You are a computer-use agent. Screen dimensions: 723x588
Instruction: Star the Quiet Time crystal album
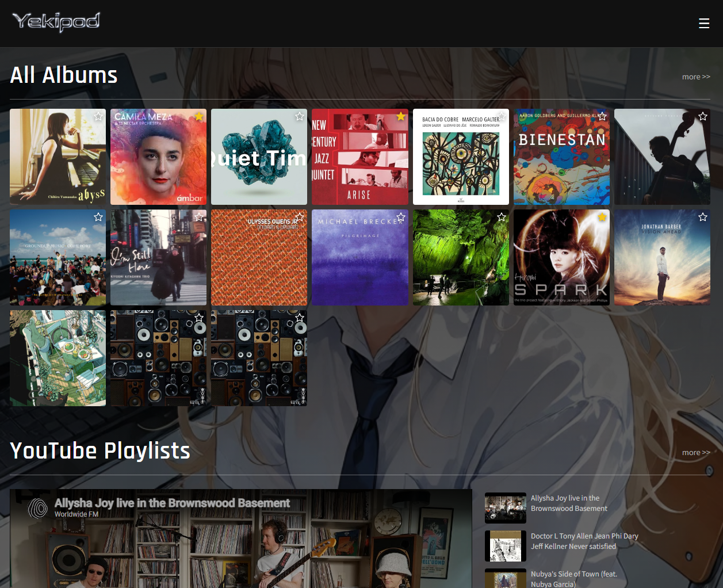(300, 117)
